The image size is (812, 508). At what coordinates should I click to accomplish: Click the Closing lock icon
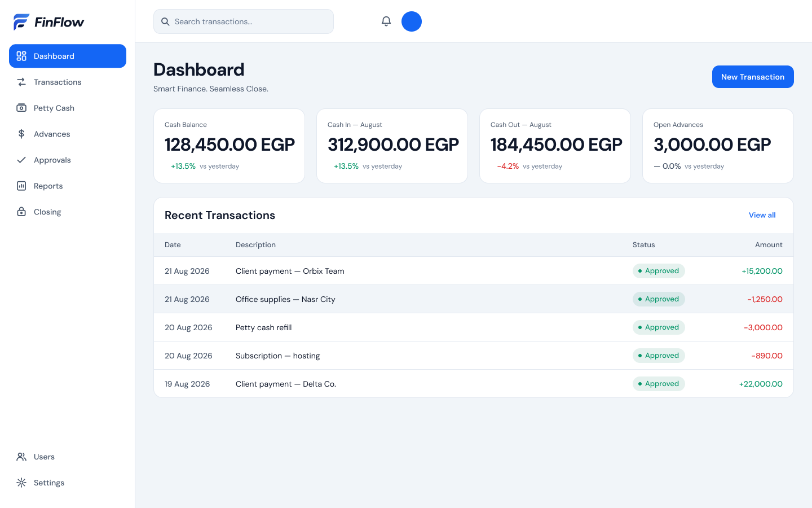point(21,212)
